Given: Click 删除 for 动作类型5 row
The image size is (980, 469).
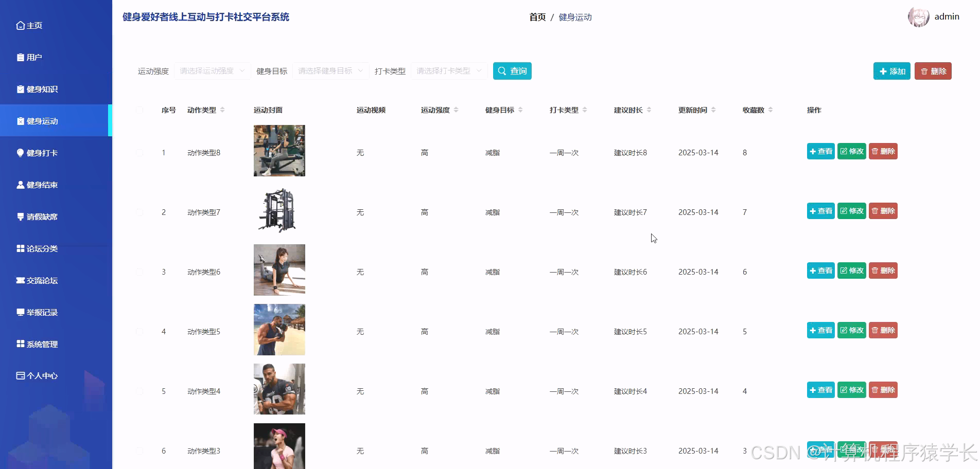Looking at the screenshot, I should 883,330.
